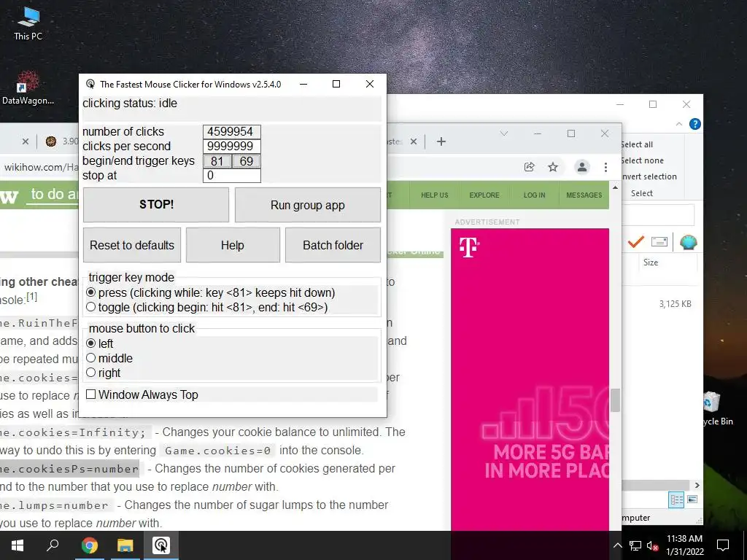Open the Batch folder button

(333, 245)
